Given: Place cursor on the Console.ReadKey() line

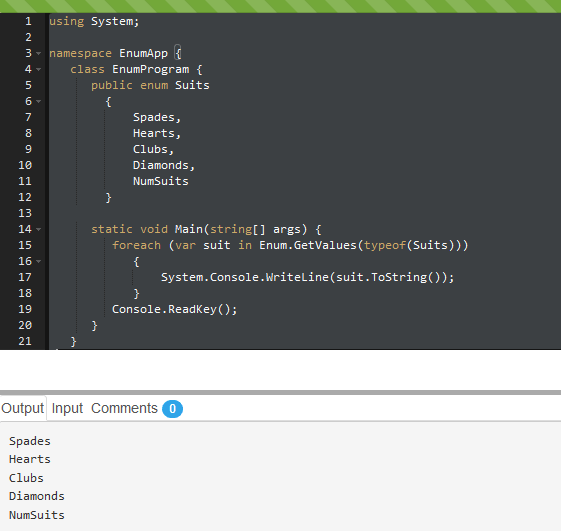Looking at the screenshot, I should [175, 309].
